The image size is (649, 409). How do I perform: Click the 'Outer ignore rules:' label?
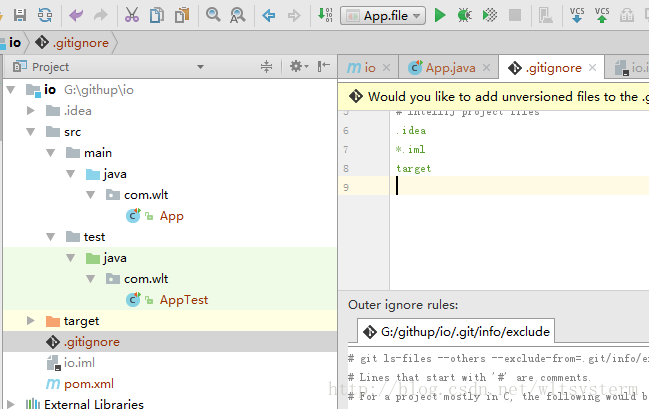(x=403, y=305)
